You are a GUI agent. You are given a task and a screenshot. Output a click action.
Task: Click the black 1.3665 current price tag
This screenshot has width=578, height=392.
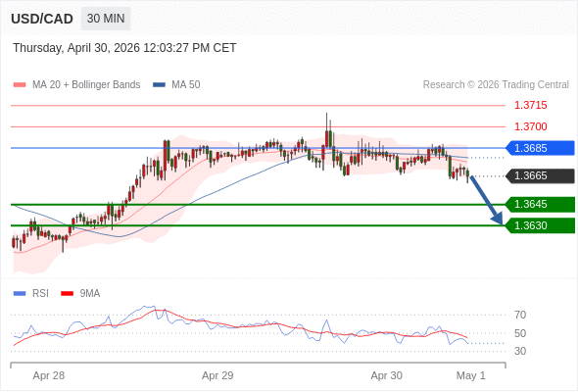[x=540, y=175]
